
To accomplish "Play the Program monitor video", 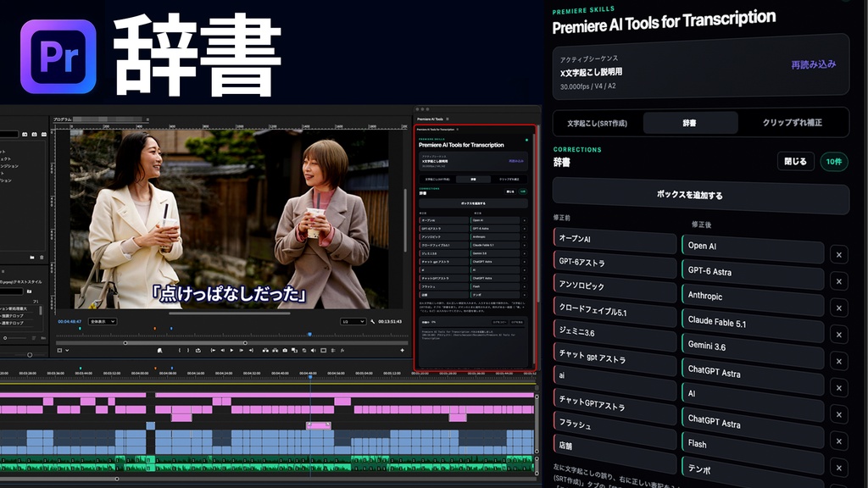I will pos(232,350).
